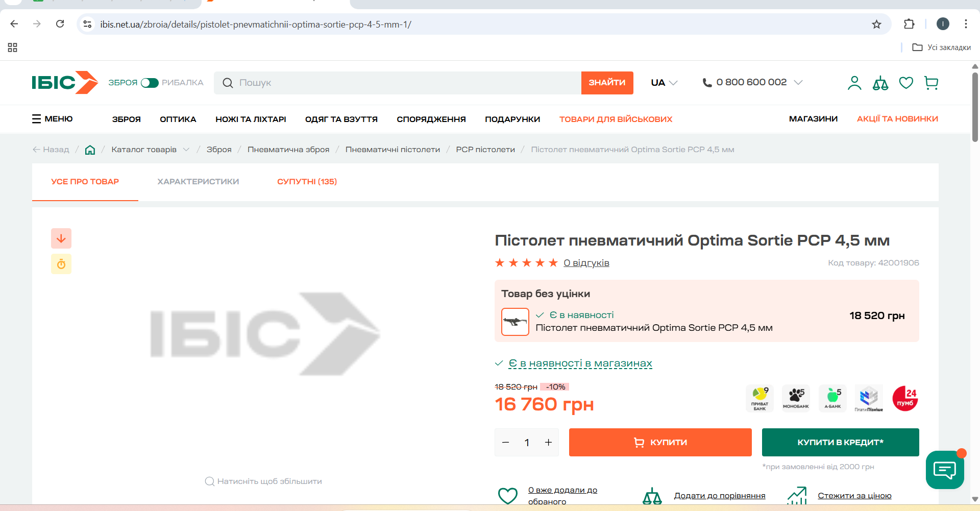
Task: Open the Chrome profile avatar
Action: 943,24
